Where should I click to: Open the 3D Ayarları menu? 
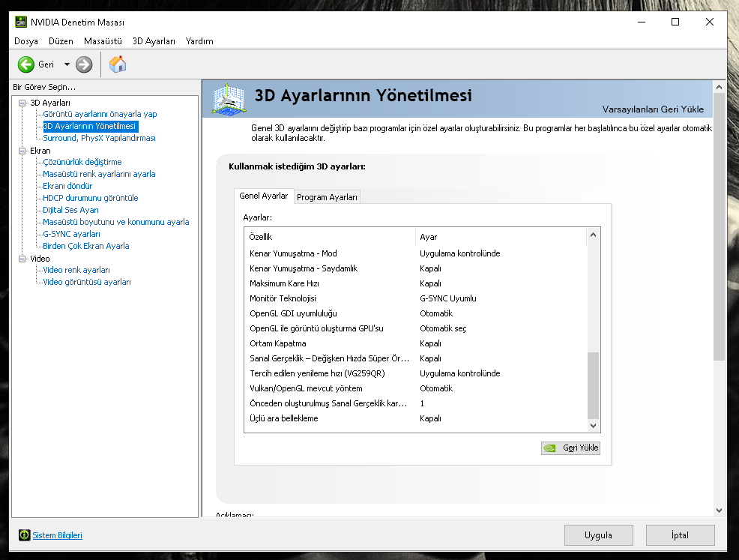tap(154, 41)
